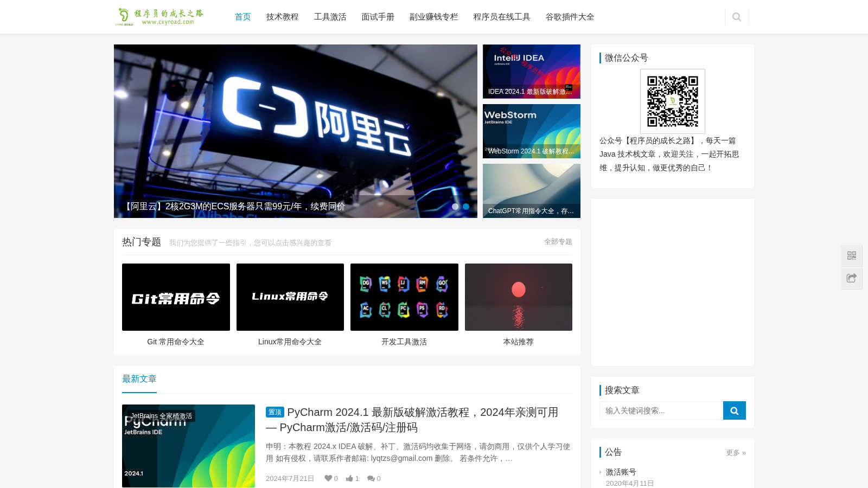This screenshot has width=868, height=488.
Task: Click 全部专题 link
Action: [x=558, y=242]
